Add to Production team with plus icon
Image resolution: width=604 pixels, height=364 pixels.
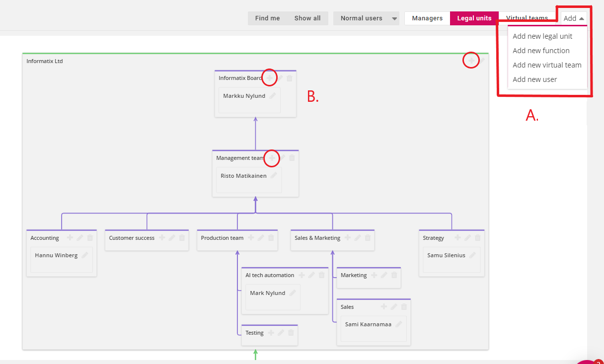(251, 238)
